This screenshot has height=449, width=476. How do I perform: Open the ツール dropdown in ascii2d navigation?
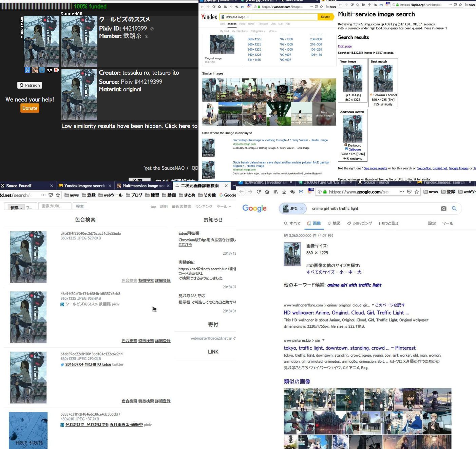click(x=224, y=206)
